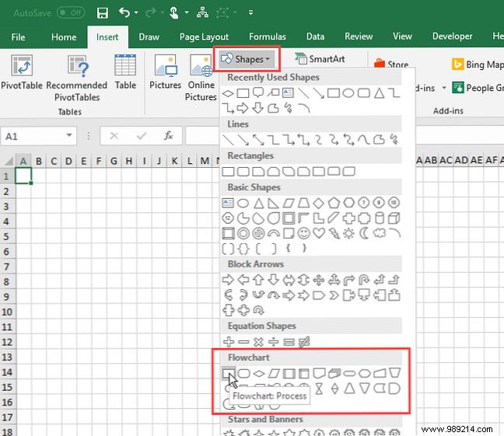The height and width of the screenshot is (436, 504).
Task: Switch to the Review tab
Action: [x=359, y=37]
